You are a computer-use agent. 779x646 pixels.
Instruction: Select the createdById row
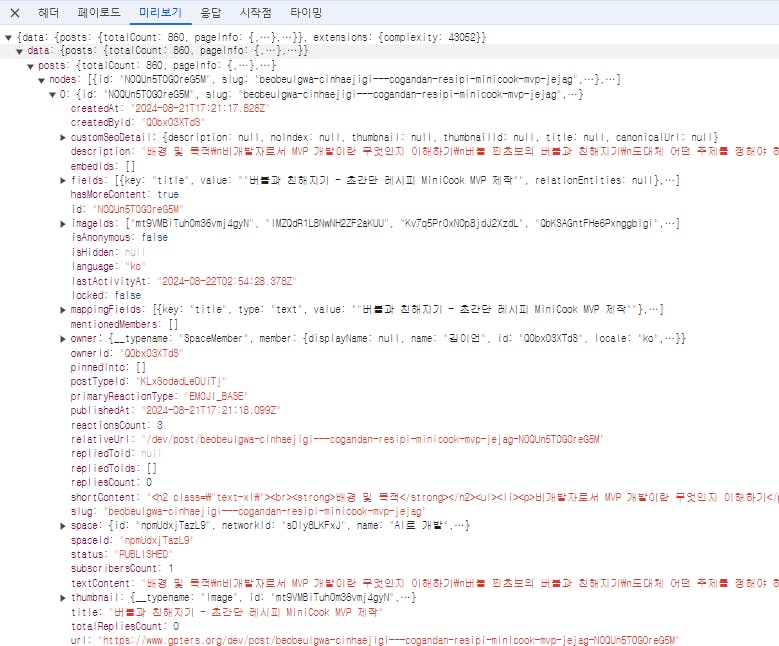pos(138,122)
